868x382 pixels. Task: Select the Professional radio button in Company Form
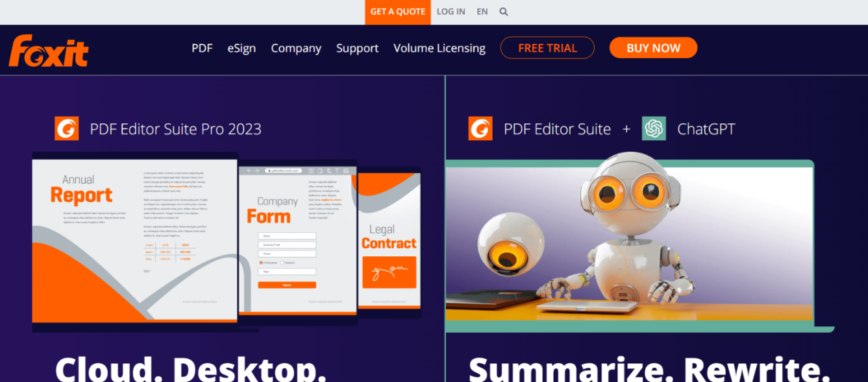pyautogui.click(x=260, y=263)
